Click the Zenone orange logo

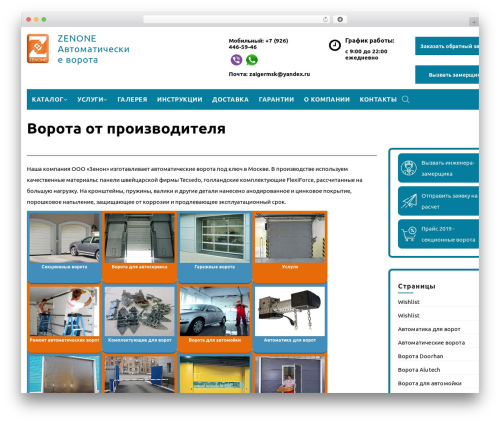(38, 49)
